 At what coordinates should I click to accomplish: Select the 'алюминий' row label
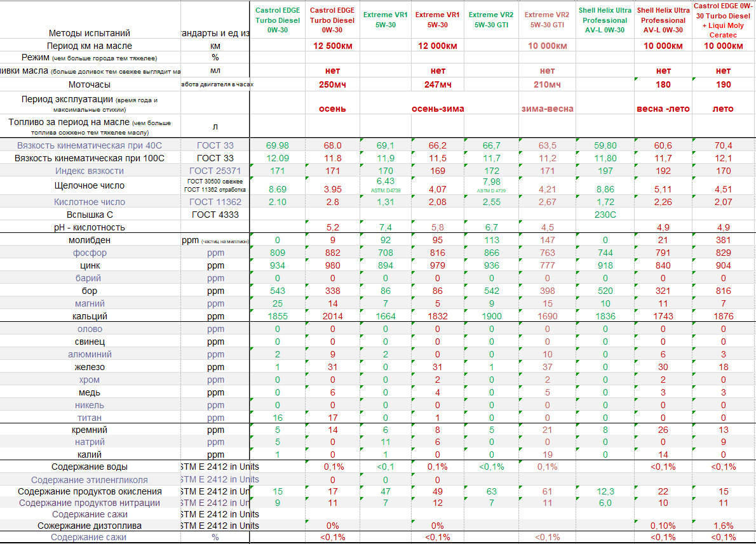pos(90,354)
